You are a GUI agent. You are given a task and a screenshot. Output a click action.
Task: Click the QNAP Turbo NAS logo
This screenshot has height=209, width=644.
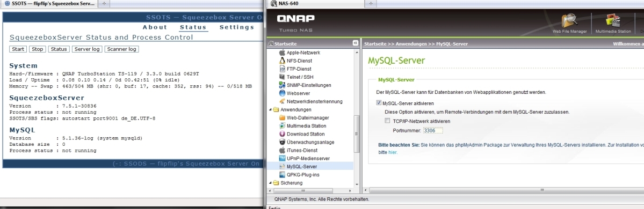(x=296, y=23)
